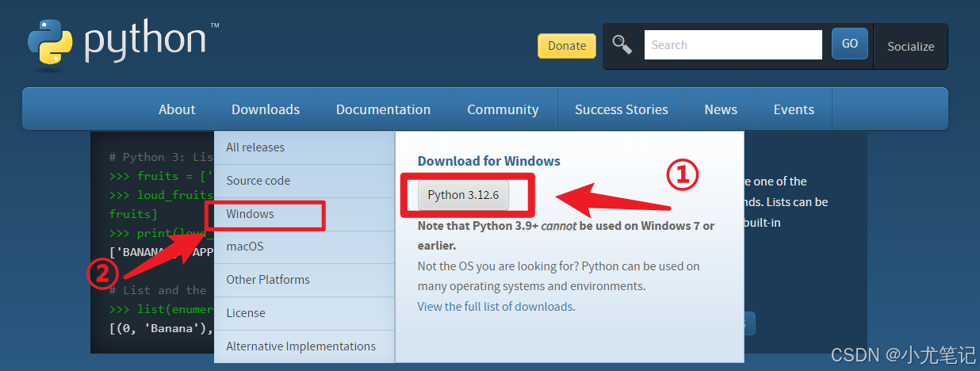Click the '>>> fruits = [' code line

(159, 176)
